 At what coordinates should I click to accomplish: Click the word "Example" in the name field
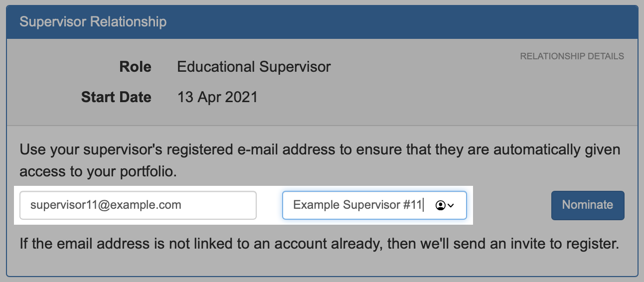[317, 205]
